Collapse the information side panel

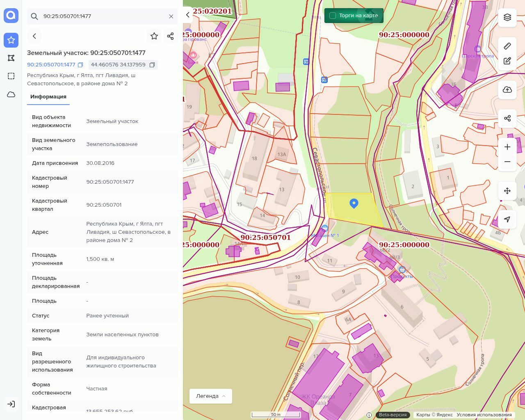[x=188, y=15]
